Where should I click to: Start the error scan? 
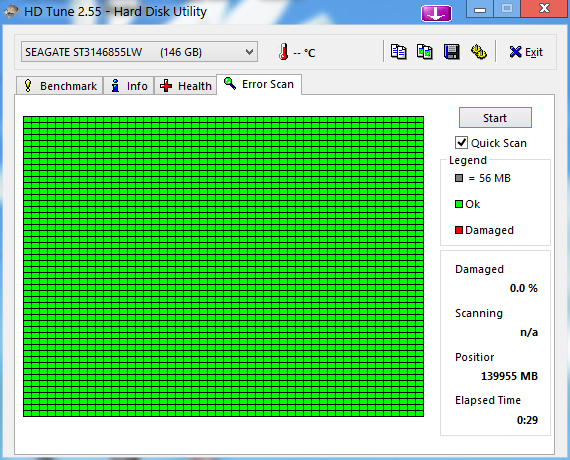495,117
